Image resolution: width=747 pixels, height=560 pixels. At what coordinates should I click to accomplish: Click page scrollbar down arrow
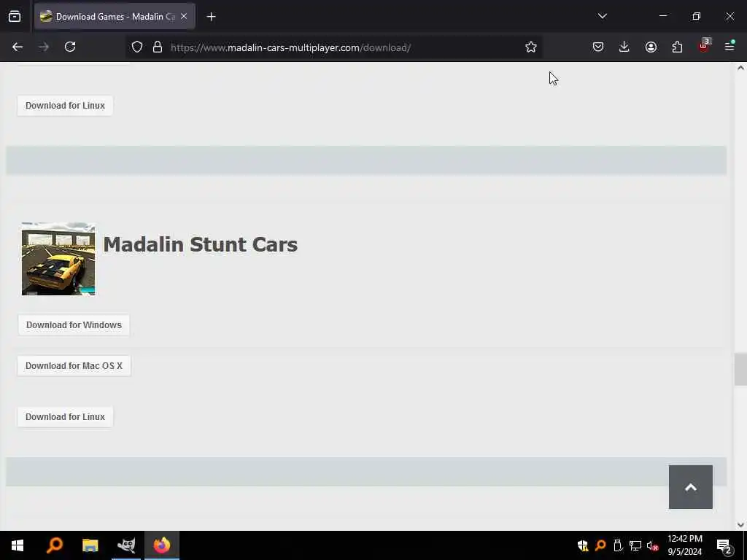(740, 525)
